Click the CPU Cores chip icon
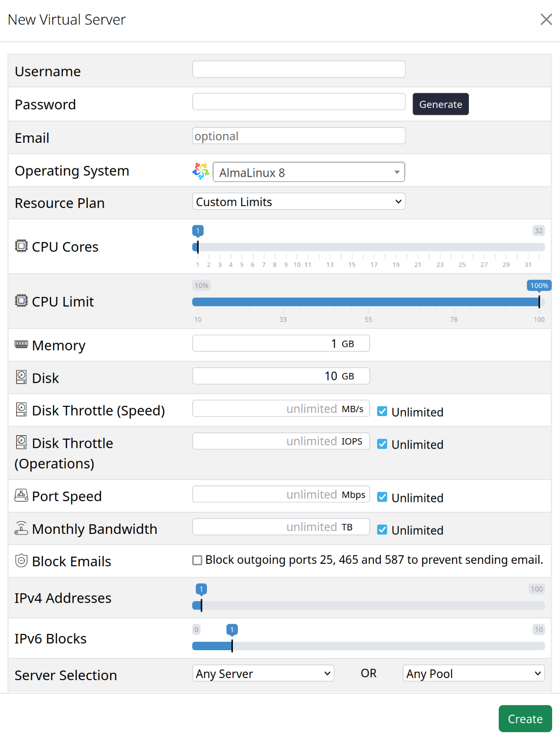The height and width of the screenshot is (740, 560). tap(21, 246)
